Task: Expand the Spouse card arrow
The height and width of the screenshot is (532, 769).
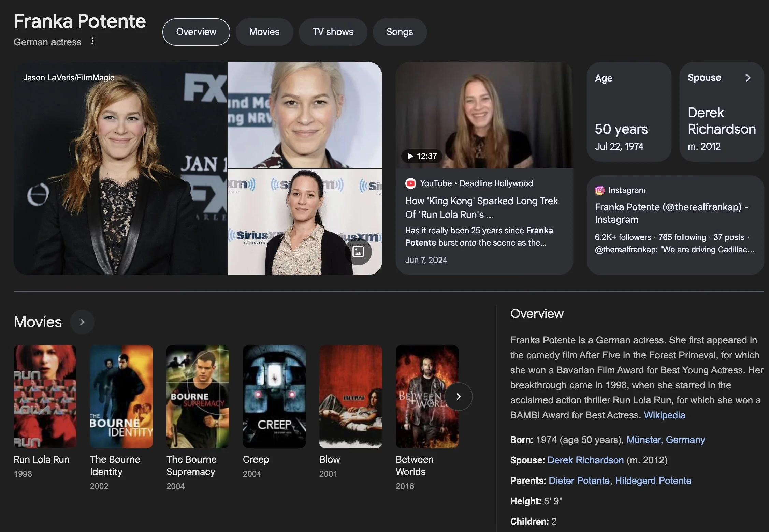Action: (748, 78)
